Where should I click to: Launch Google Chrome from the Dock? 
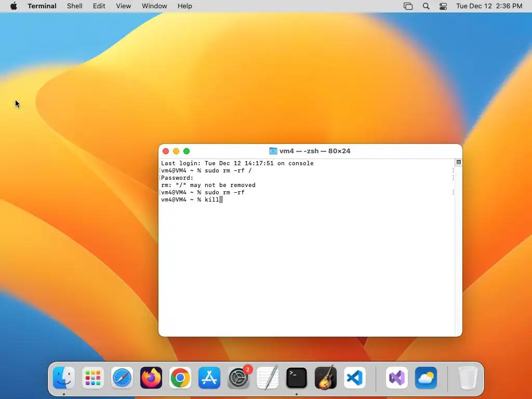pos(180,378)
